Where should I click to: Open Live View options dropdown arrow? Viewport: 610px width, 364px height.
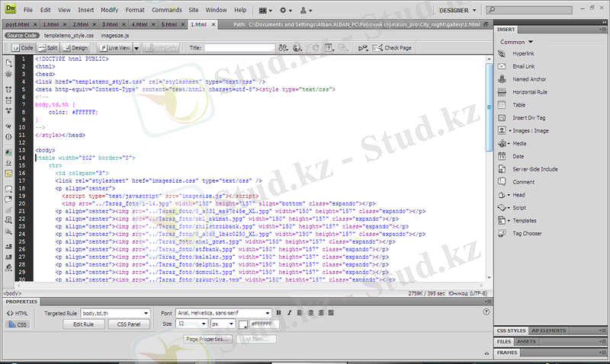tap(136, 48)
